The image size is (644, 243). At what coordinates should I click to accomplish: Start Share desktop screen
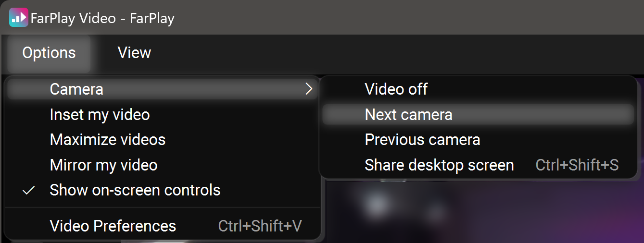click(x=439, y=165)
